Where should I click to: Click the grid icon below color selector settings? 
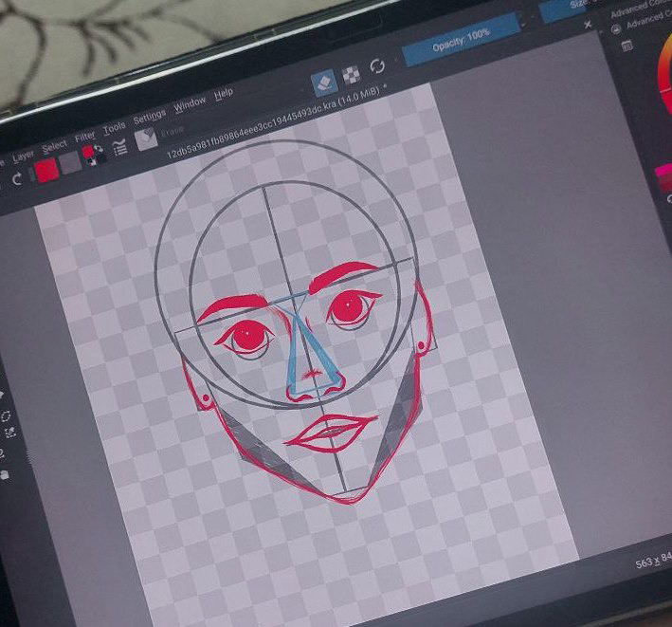[x=627, y=46]
